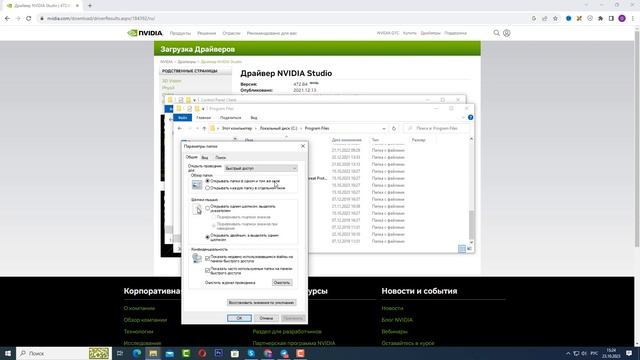Open 'Блог NVIDIA' footer link

tap(397, 320)
